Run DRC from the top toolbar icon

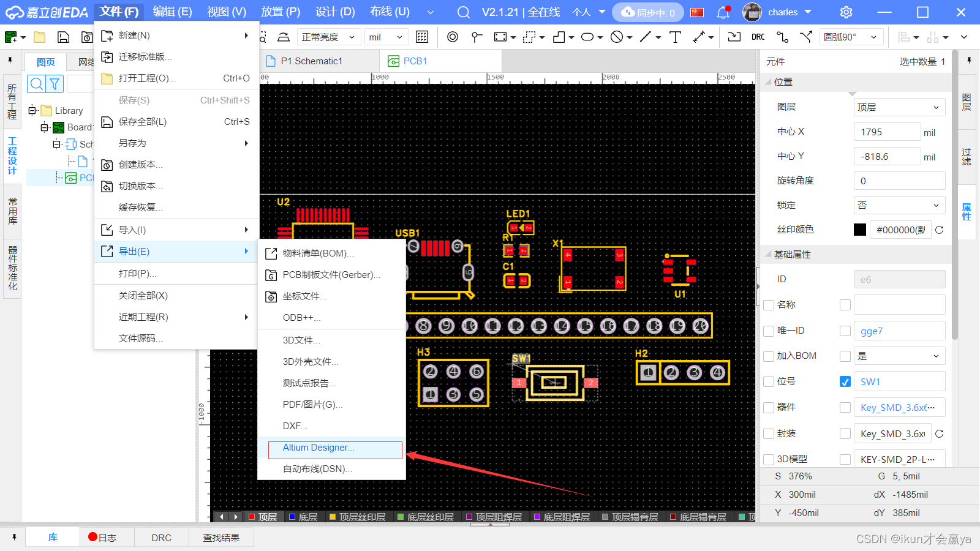point(758,37)
